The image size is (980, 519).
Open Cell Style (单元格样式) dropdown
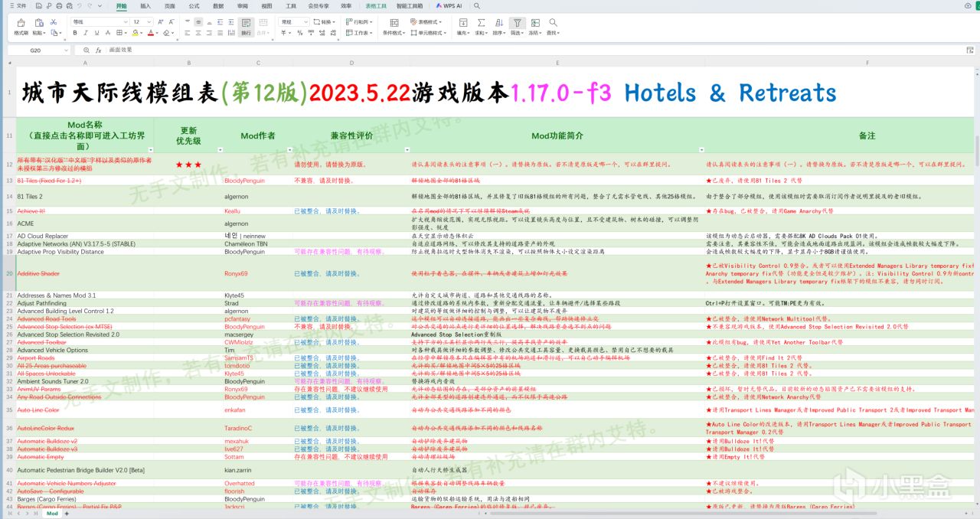pyautogui.click(x=430, y=33)
